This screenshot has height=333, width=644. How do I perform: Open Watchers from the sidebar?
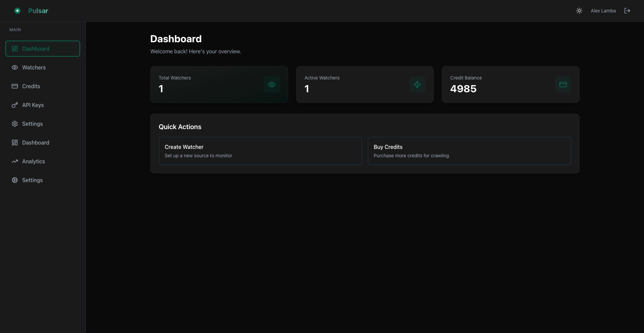(34, 67)
